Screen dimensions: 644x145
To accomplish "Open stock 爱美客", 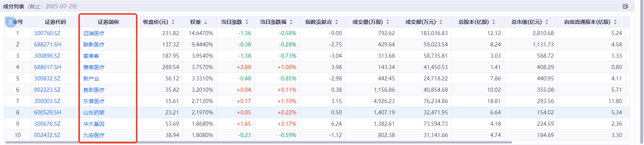I will tap(91, 56).
